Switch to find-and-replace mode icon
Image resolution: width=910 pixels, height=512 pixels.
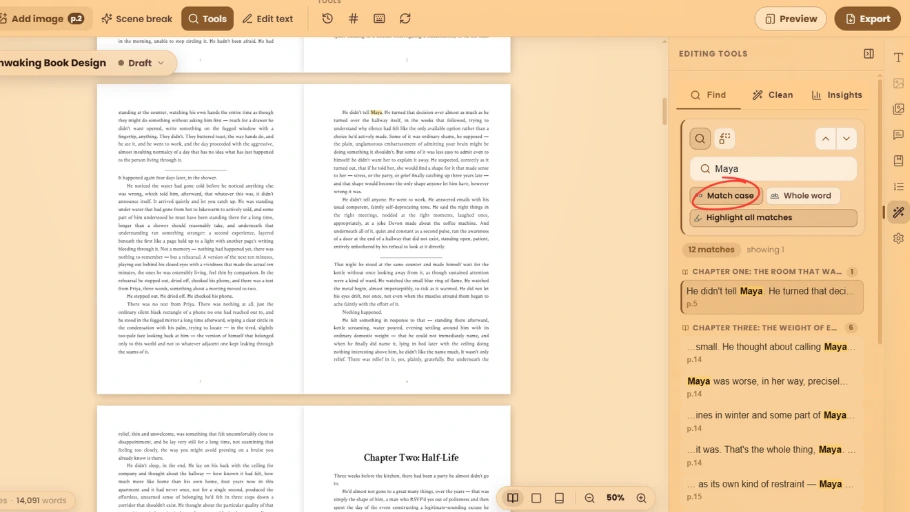click(x=724, y=139)
